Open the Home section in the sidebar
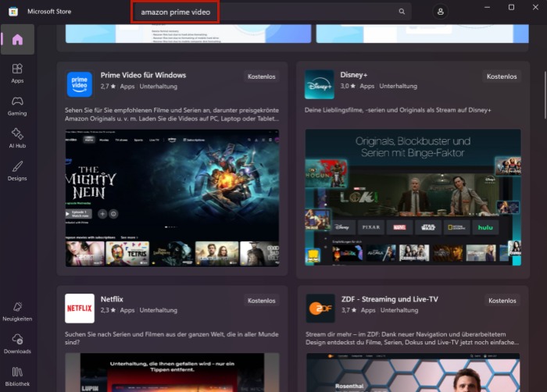The image size is (547, 392). [17, 39]
